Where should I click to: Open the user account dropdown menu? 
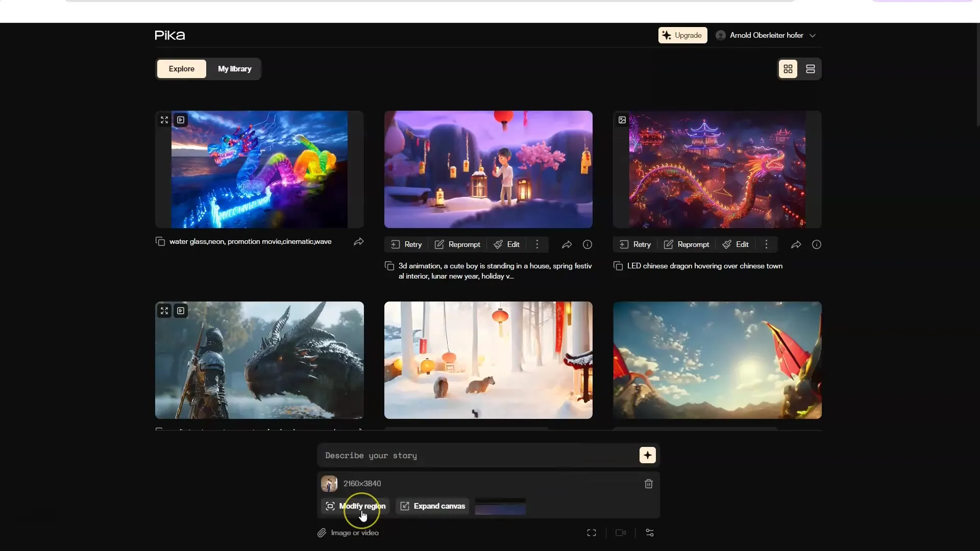(813, 35)
